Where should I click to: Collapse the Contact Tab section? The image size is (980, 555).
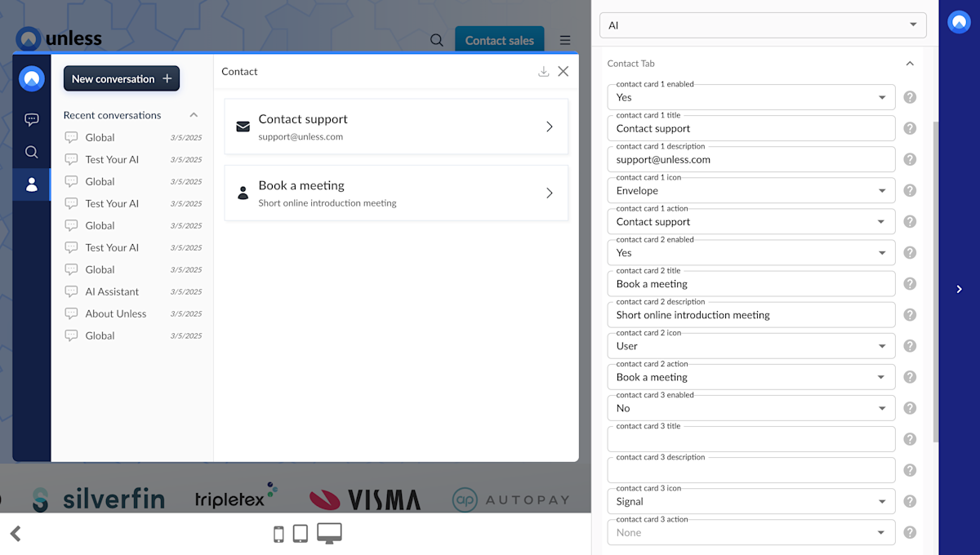click(909, 63)
